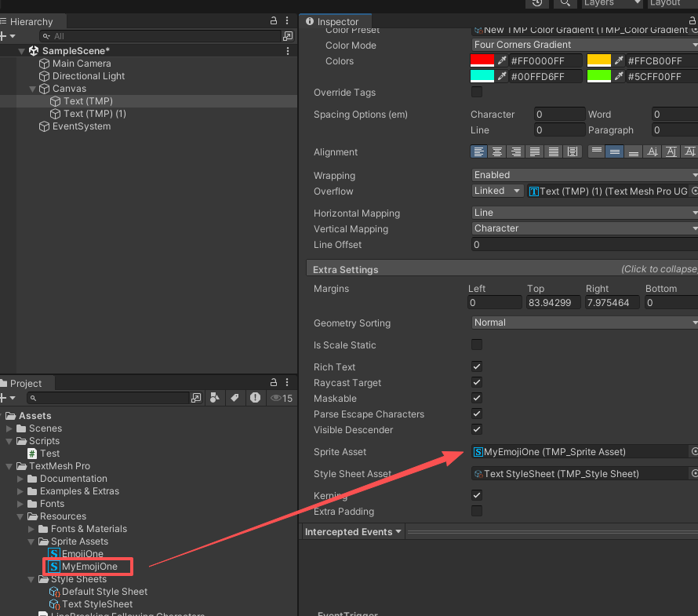Screen dimensions: 698x616
Task: Set center text alignment
Action: pos(497,152)
